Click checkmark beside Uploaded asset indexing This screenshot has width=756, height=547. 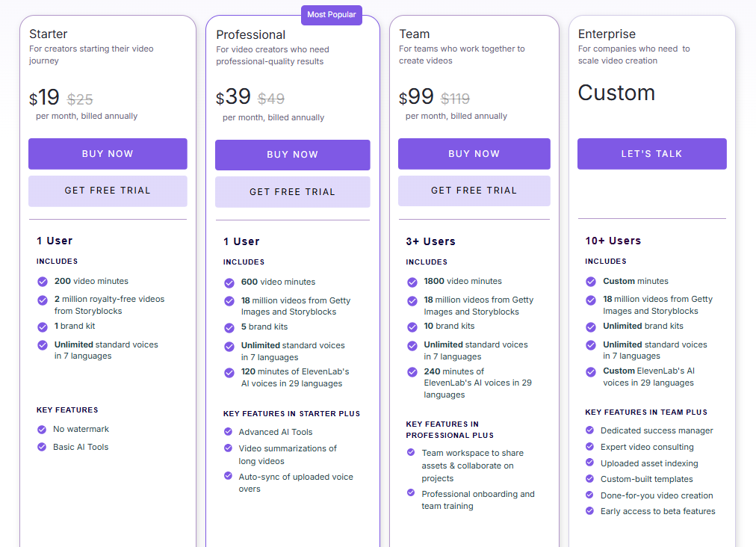[x=589, y=462]
